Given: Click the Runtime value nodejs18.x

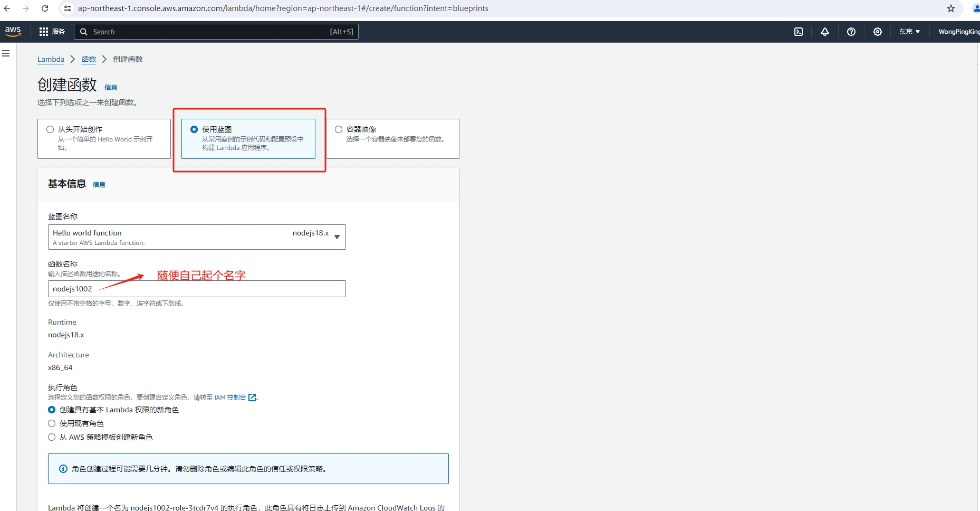Looking at the screenshot, I should coord(66,335).
